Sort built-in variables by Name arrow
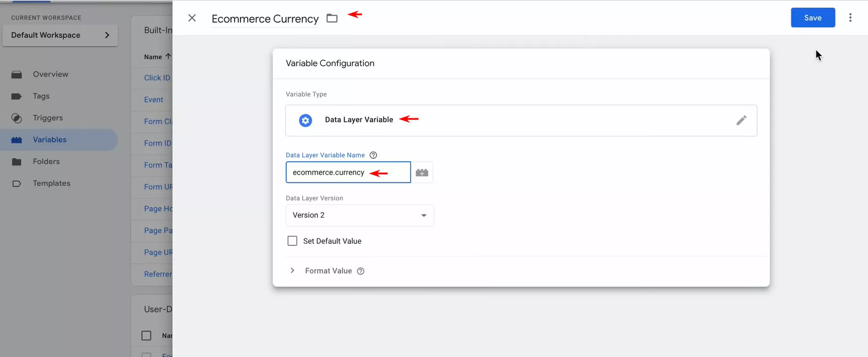The width and height of the screenshot is (868, 357). 168,57
